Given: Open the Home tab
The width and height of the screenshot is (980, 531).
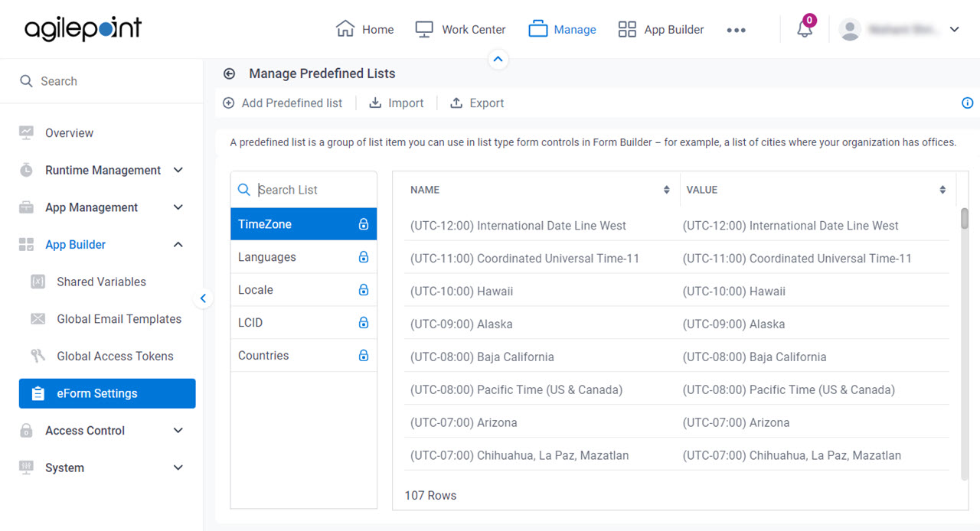Looking at the screenshot, I should tap(364, 29).
